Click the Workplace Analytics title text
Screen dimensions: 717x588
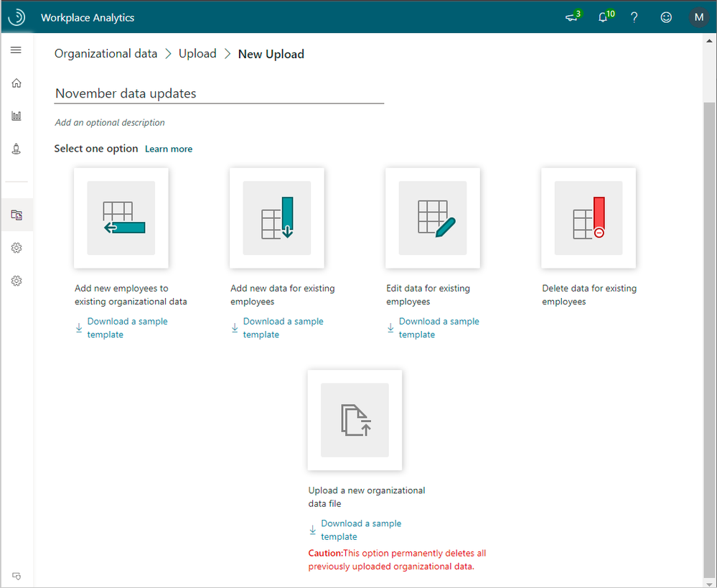[x=88, y=17]
